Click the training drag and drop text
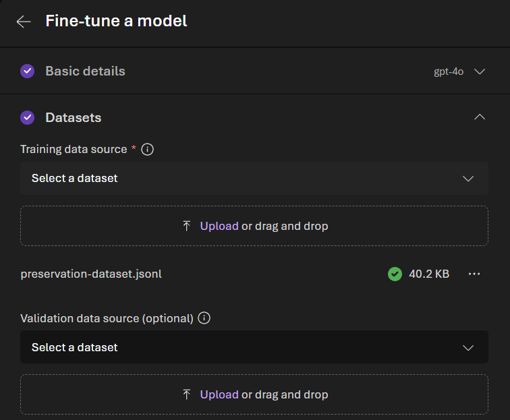The width and height of the screenshot is (510, 420). point(285,227)
